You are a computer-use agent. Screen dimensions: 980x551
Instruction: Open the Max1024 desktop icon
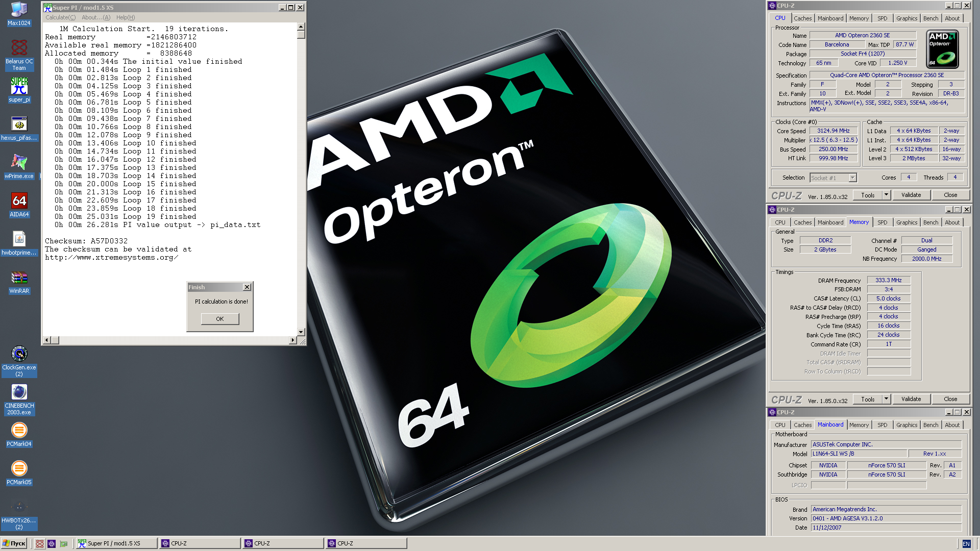19,14
